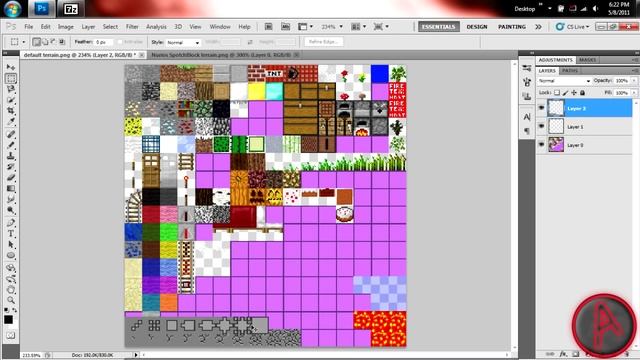Switch to Painting workspace
640x360 pixels.
(x=512, y=27)
